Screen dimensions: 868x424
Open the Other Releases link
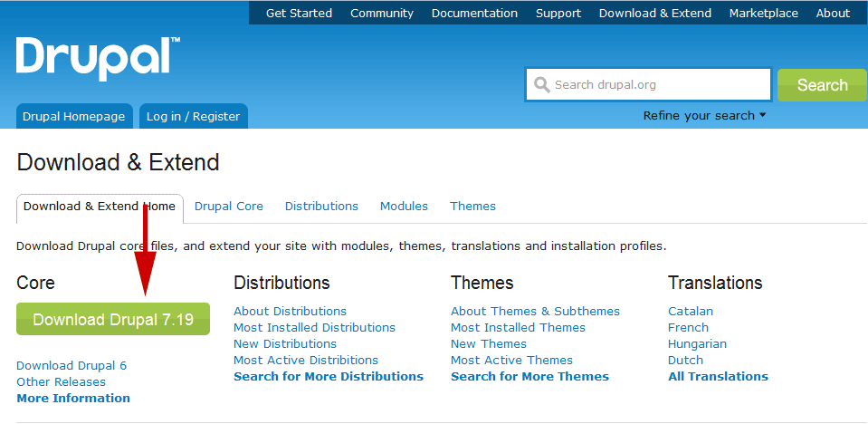[61, 382]
